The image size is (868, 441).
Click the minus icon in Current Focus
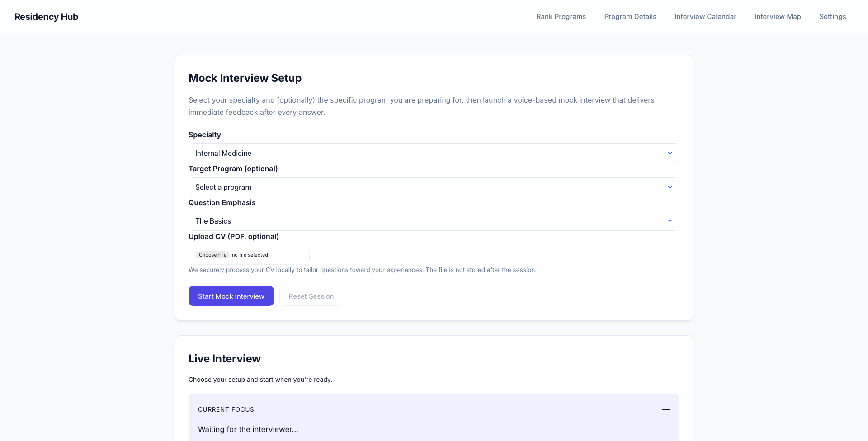point(666,409)
